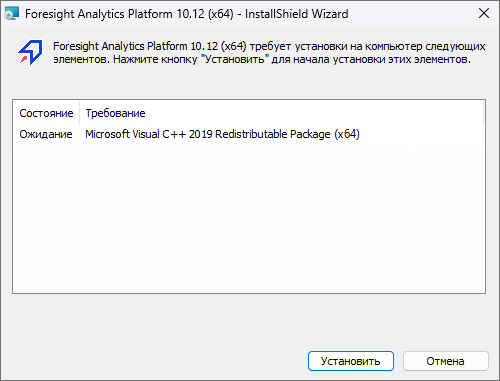Select the Microsoft Visual C++ 2019 Redistributable entry

tap(222, 134)
